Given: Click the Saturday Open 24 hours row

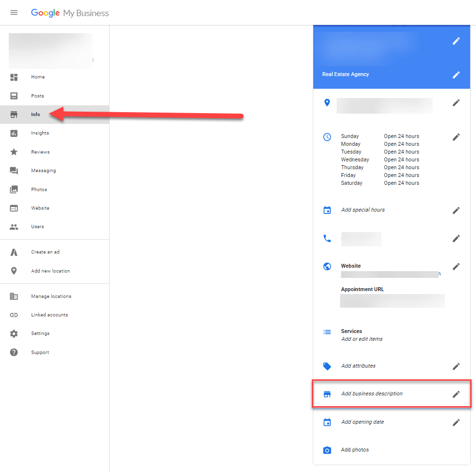Looking at the screenshot, I should [x=380, y=183].
